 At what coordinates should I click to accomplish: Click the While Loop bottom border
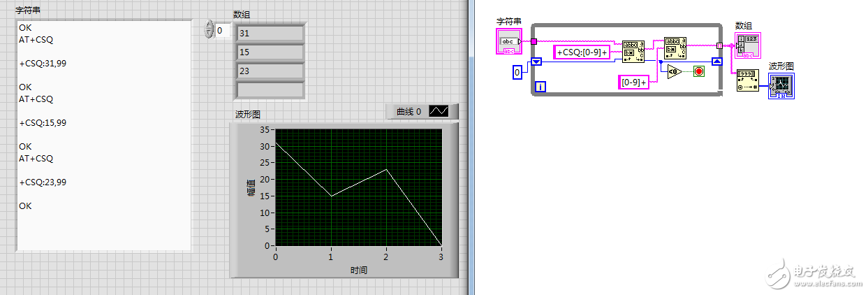pyautogui.click(x=626, y=94)
